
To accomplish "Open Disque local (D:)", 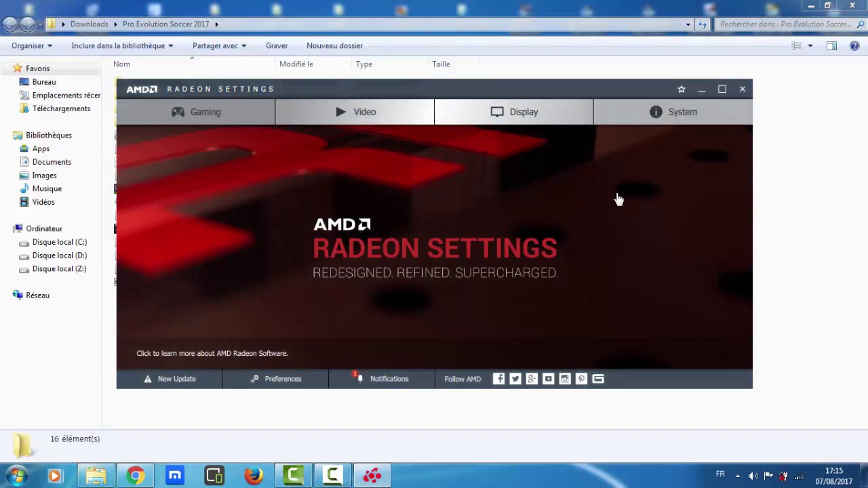I will pos(60,256).
